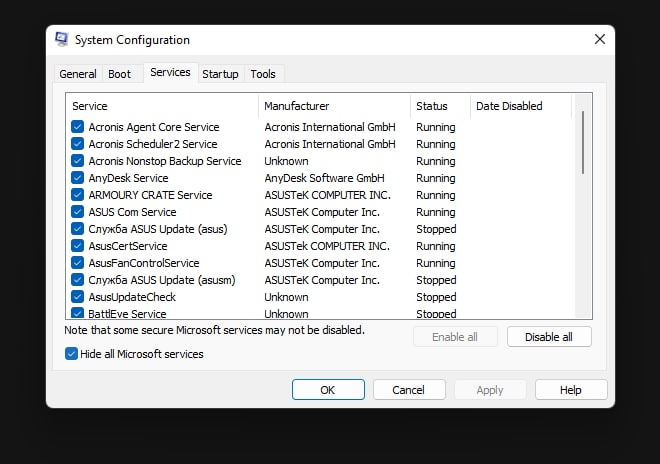The height and width of the screenshot is (464, 660).
Task: Sort by Date Disabled column header
Action: pos(521,106)
